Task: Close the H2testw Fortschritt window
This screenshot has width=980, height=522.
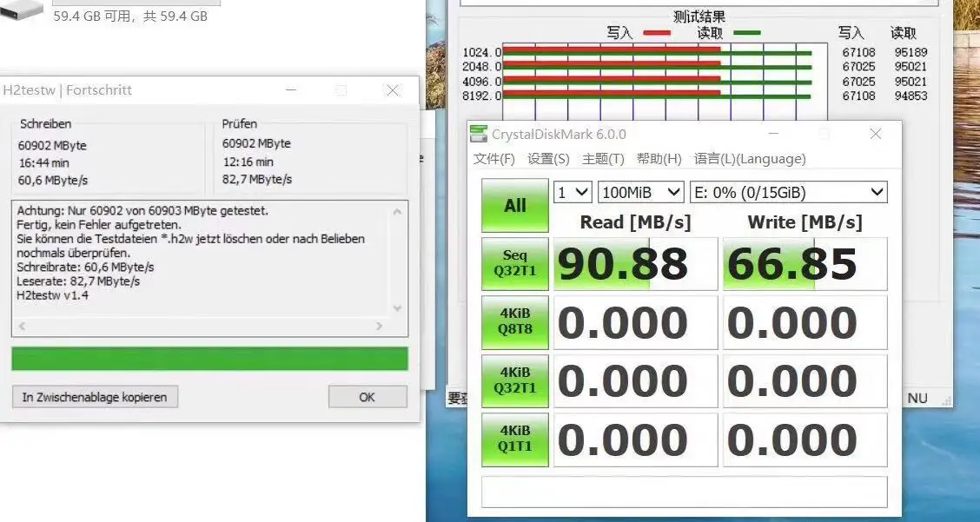Action: point(393,90)
